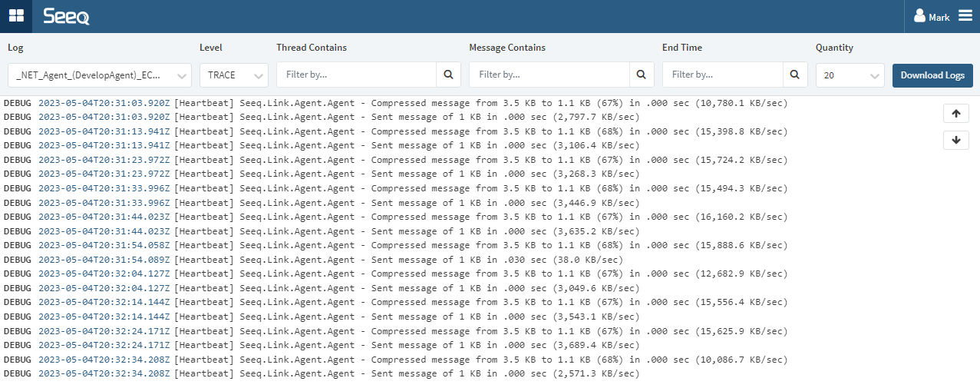Click the End Time search icon
980x388 pixels.
pyautogui.click(x=795, y=75)
